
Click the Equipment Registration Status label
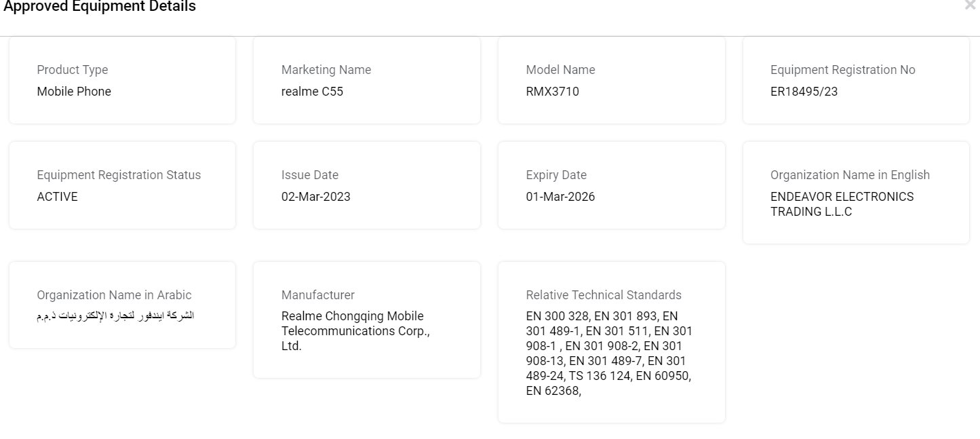(119, 175)
